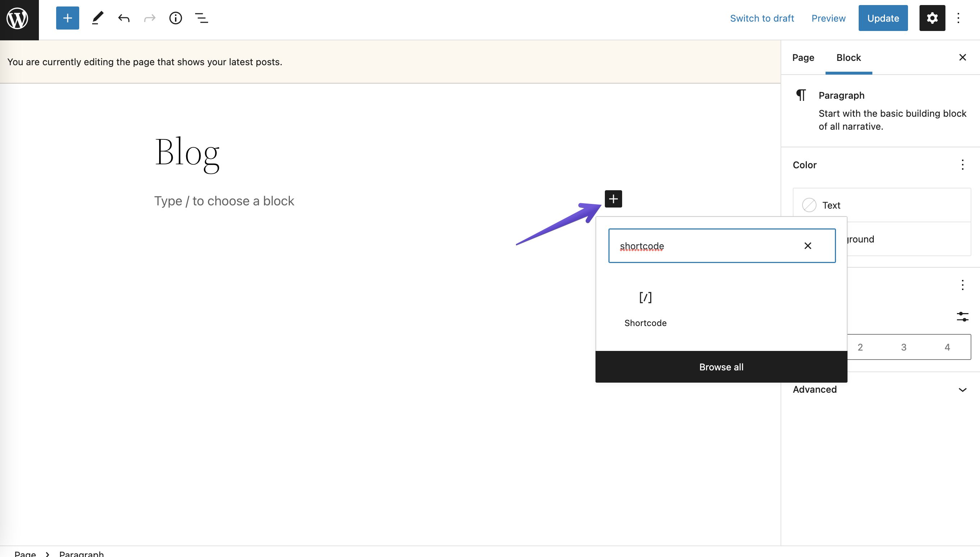This screenshot has height=557, width=980.
Task: Open the block inserter with the plus icon
Action: (67, 18)
